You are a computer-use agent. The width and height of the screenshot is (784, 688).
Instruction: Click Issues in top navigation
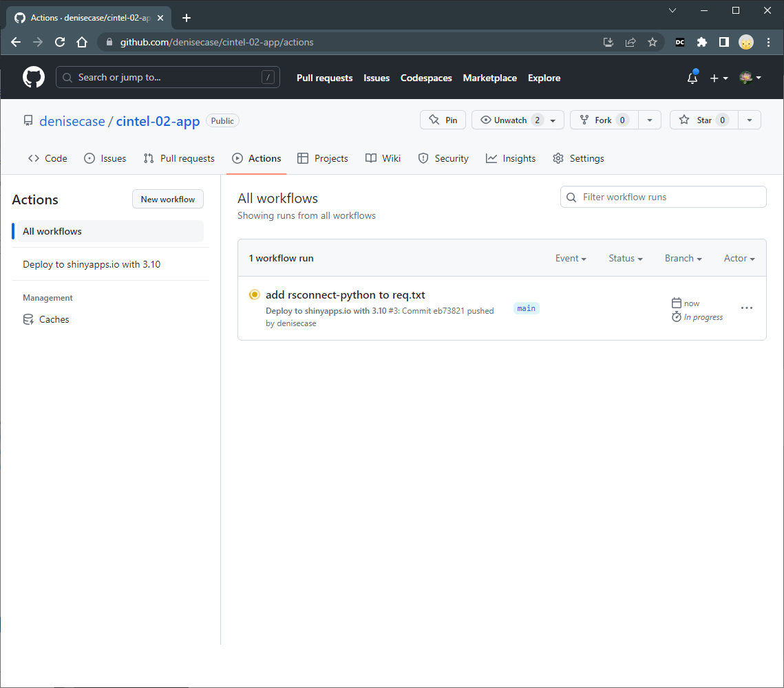click(x=377, y=78)
